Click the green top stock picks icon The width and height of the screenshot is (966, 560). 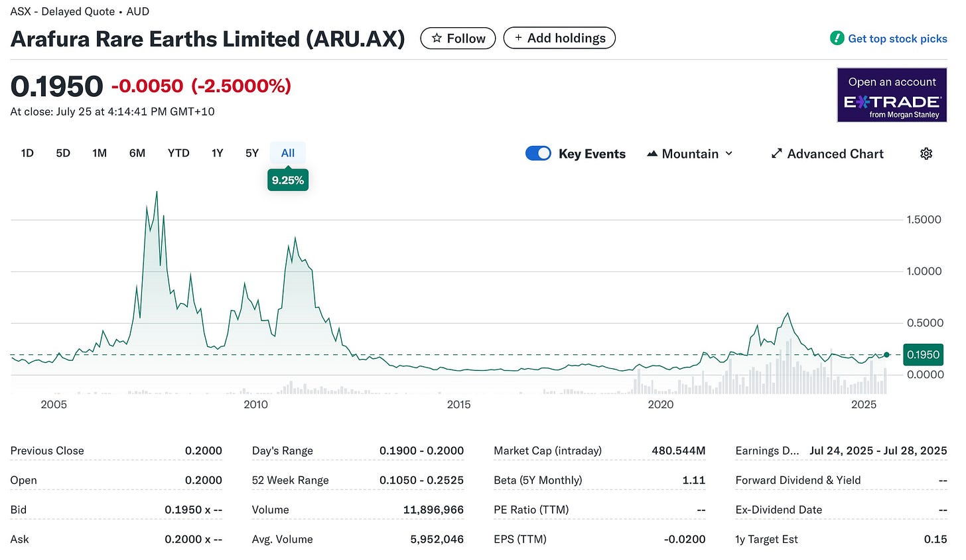point(837,38)
